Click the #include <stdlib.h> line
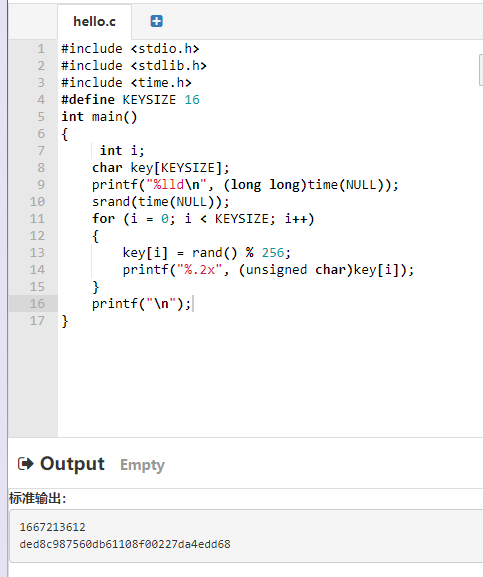This screenshot has width=483, height=577. tap(134, 66)
